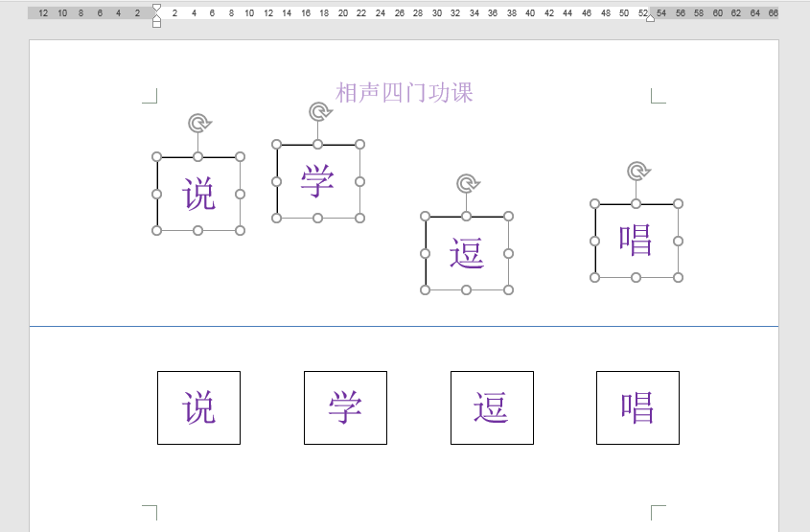The image size is (810, 532).
Task: Click top-right sizing handle of the 逗 box
Action: (x=508, y=216)
